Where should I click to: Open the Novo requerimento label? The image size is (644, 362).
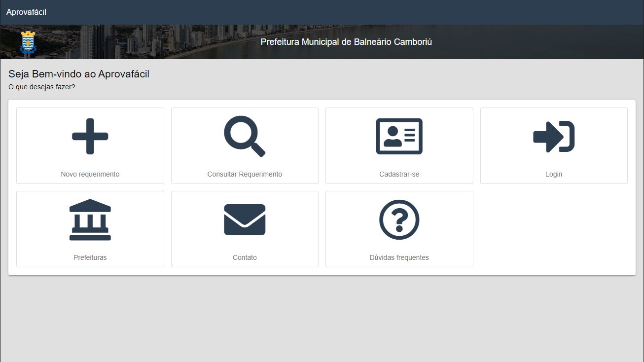(x=90, y=174)
